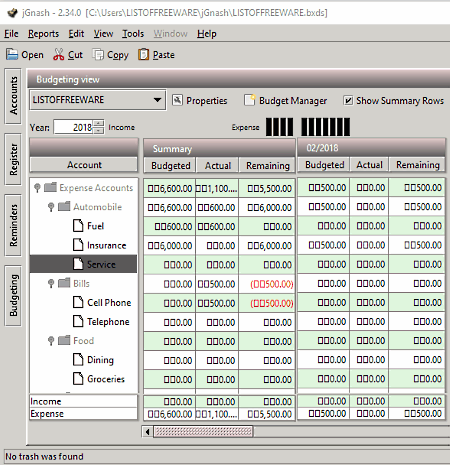Open the Reports menu
The height and width of the screenshot is (465, 450).
tap(43, 34)
